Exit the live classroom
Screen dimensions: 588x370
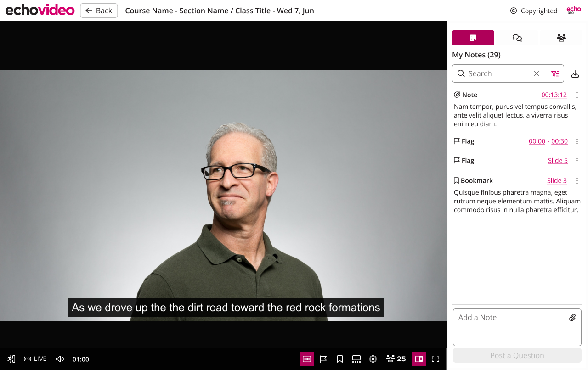pyautogui.click(x=11, y=359)
